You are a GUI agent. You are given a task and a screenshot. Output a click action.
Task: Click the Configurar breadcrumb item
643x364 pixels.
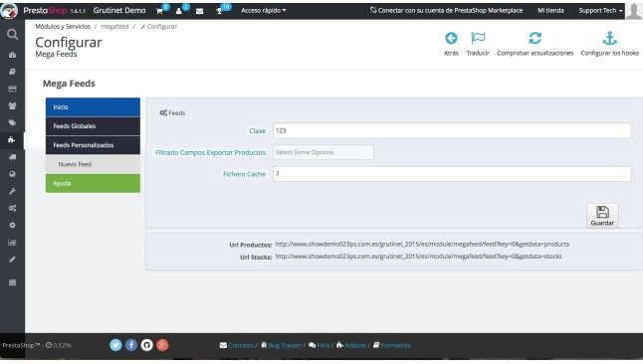[158, 26]
